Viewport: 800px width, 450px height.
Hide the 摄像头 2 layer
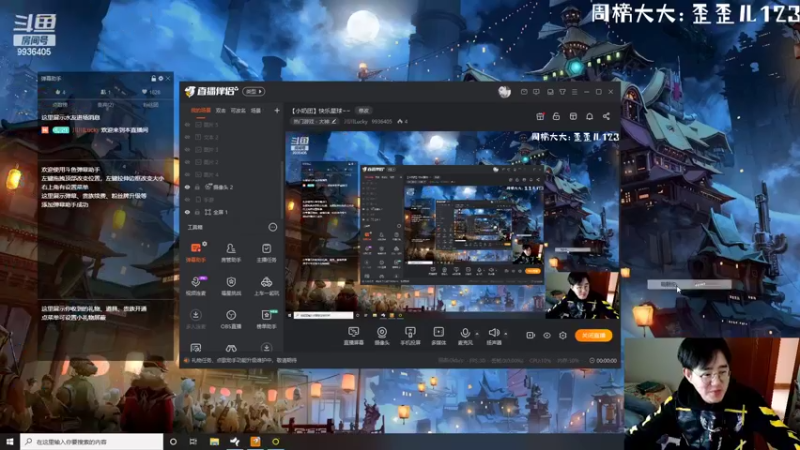187,187
